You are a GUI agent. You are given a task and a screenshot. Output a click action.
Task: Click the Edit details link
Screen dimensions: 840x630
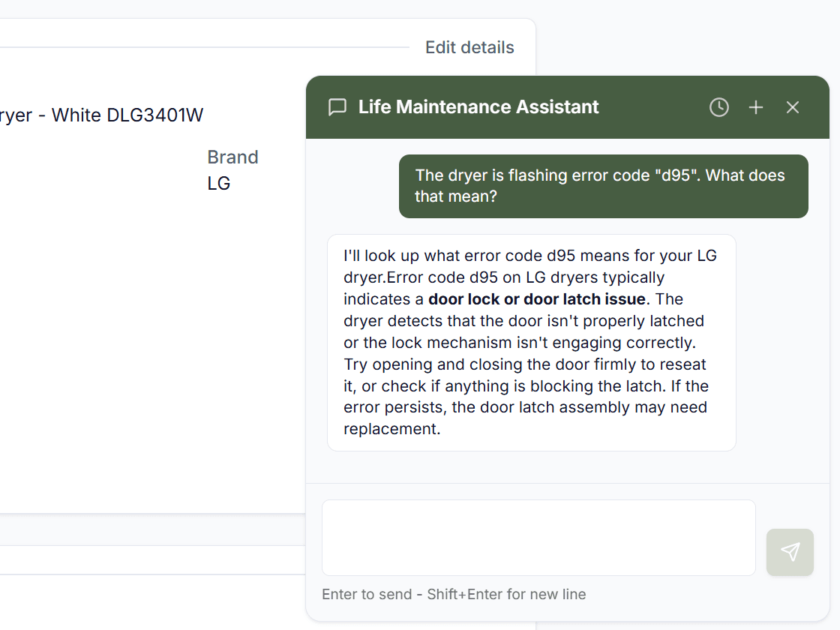[469, 47]
